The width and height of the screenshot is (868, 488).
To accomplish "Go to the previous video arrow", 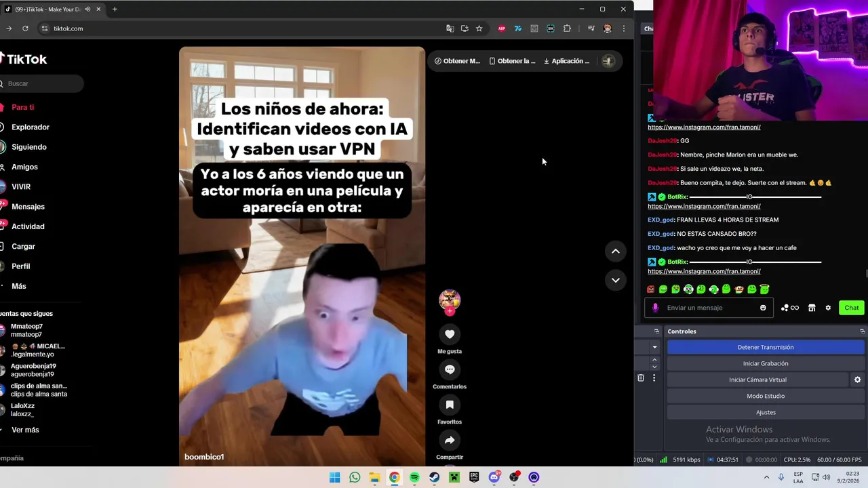I will click(x=615, y=251).
